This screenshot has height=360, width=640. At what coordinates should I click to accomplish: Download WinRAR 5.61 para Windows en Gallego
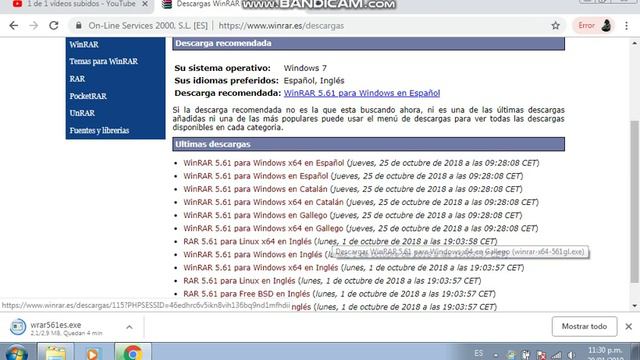pos(255,215)
